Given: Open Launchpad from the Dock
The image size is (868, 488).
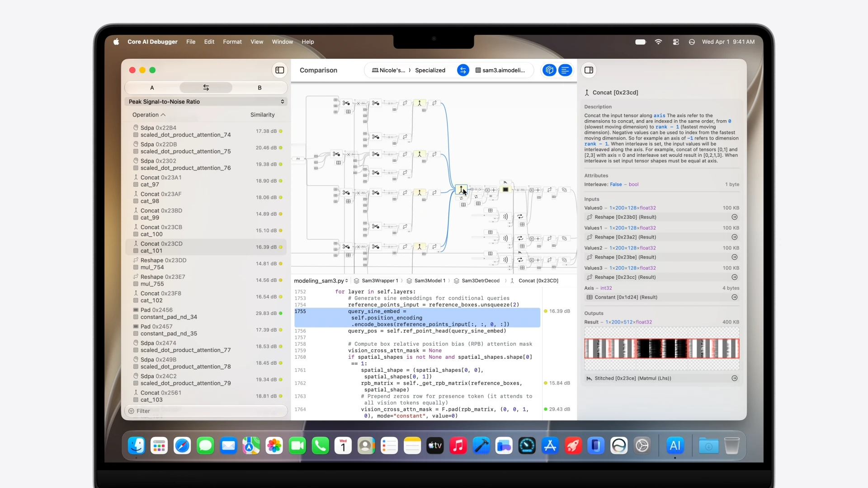Looking at the screenshot, I should tap(159, 446).
